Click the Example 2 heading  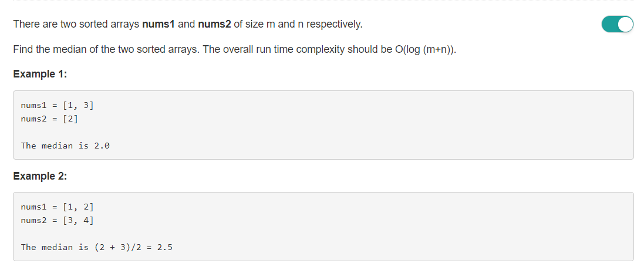click(x=40, y=176)
